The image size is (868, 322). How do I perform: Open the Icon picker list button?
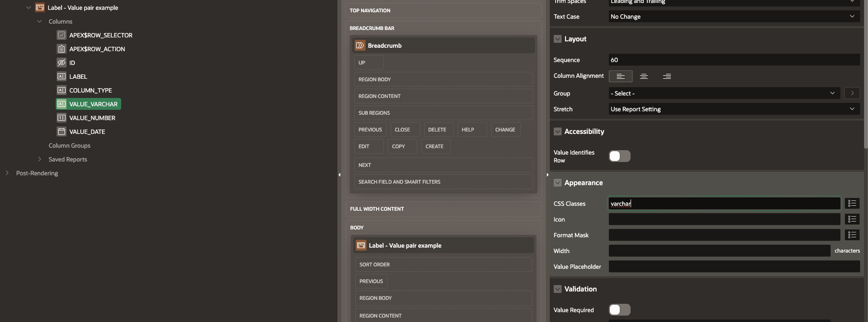[x=852, y=219]
